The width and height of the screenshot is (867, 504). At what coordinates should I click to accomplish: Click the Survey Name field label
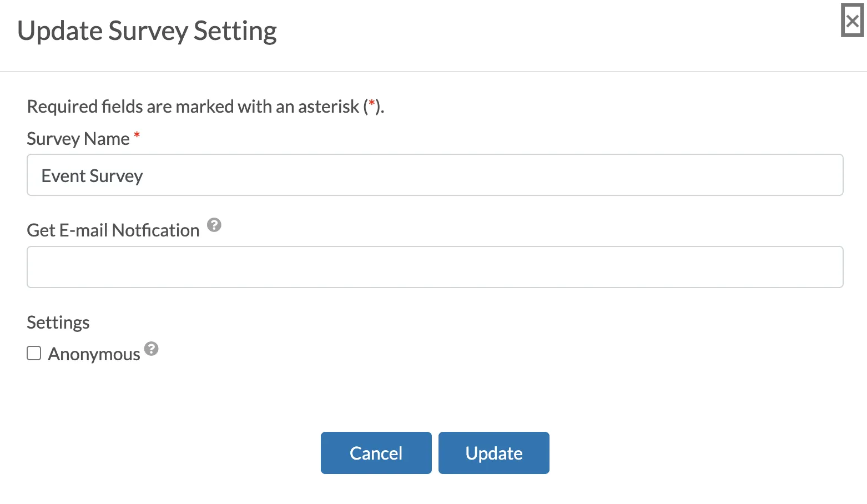click(x=78, y=138)
